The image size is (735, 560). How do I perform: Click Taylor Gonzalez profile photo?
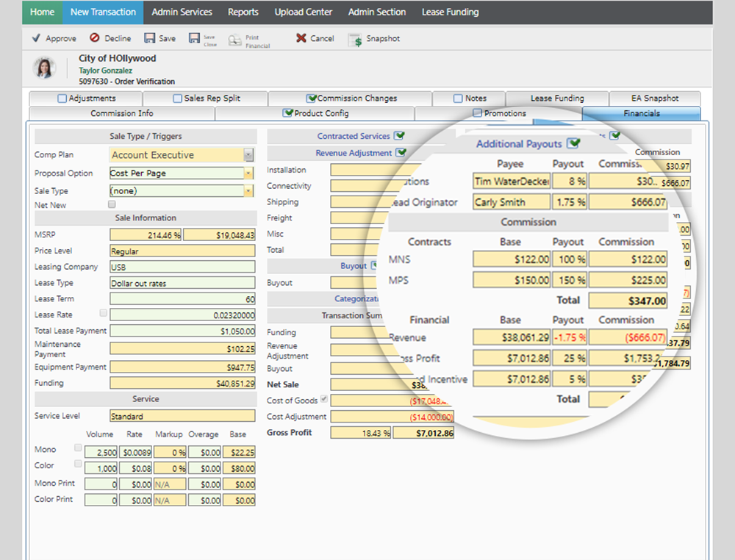point(45,68)
